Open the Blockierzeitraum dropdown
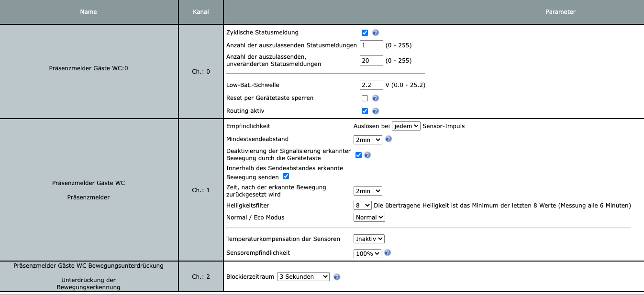This screenshot has width=644, height=295. [x=303, y=276]
